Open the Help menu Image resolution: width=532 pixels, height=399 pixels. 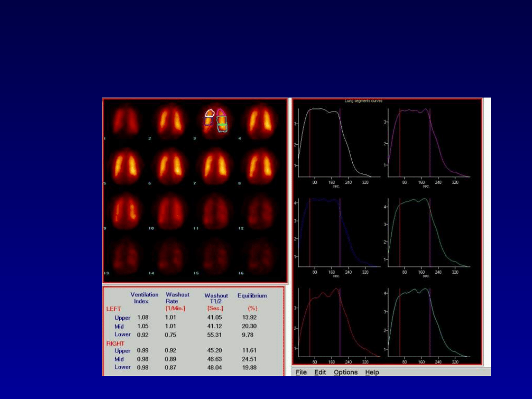click(x=372, y=372)
